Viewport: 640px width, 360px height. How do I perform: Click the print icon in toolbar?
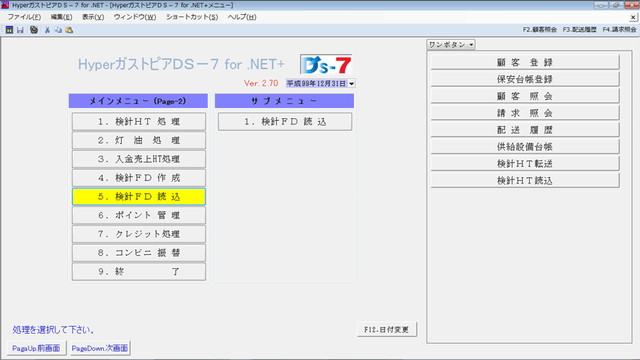point(34,30)
